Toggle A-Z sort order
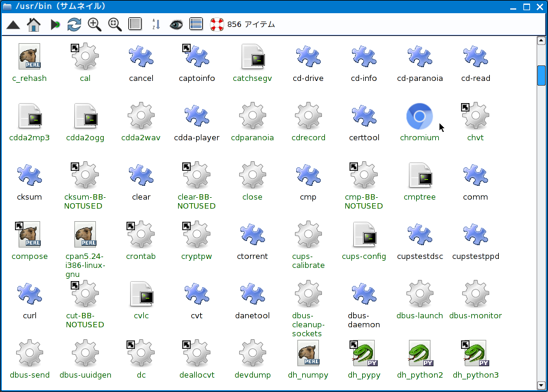Viewport: 548px width, 392px height. (x=155, y=24)
